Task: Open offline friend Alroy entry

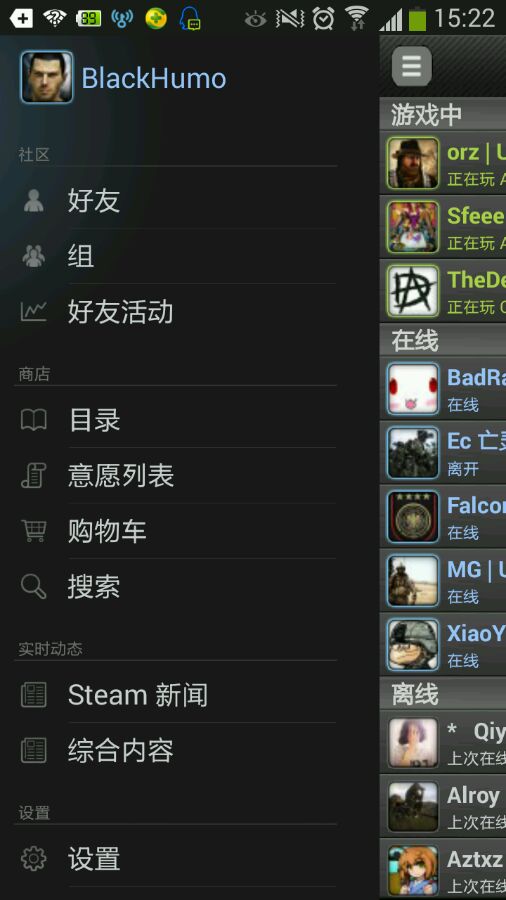Action: (x=442, y=806)
